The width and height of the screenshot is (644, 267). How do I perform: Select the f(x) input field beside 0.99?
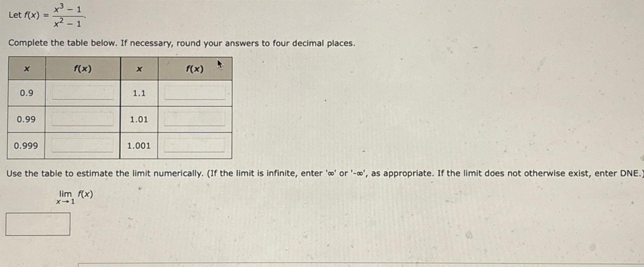tap(82, 119)
